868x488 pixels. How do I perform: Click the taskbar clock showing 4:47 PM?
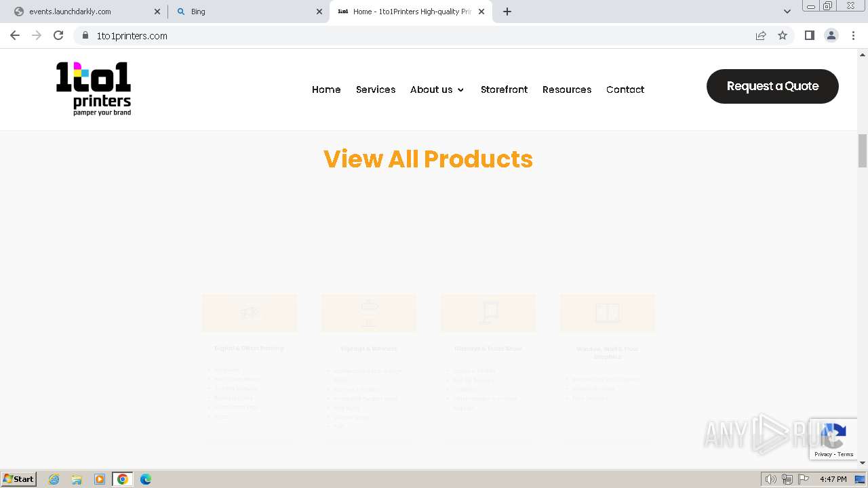[x=833, y=479]
